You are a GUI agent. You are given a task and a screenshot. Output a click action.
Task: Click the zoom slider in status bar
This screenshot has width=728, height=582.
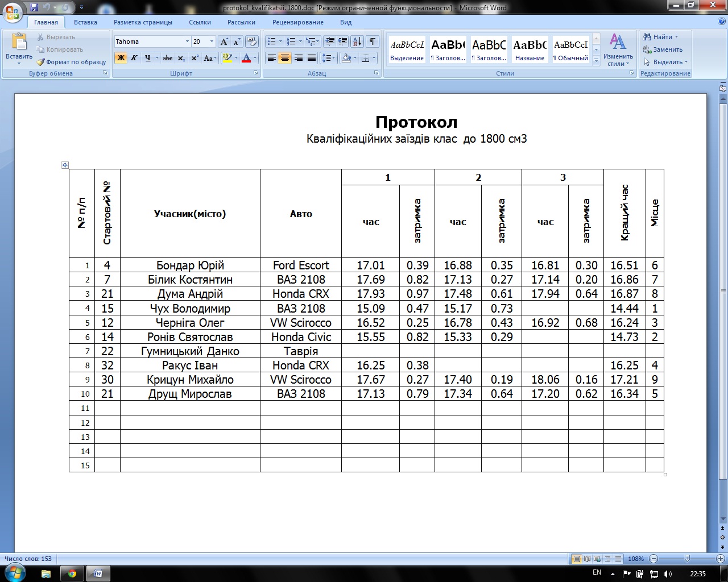(687, 559)
